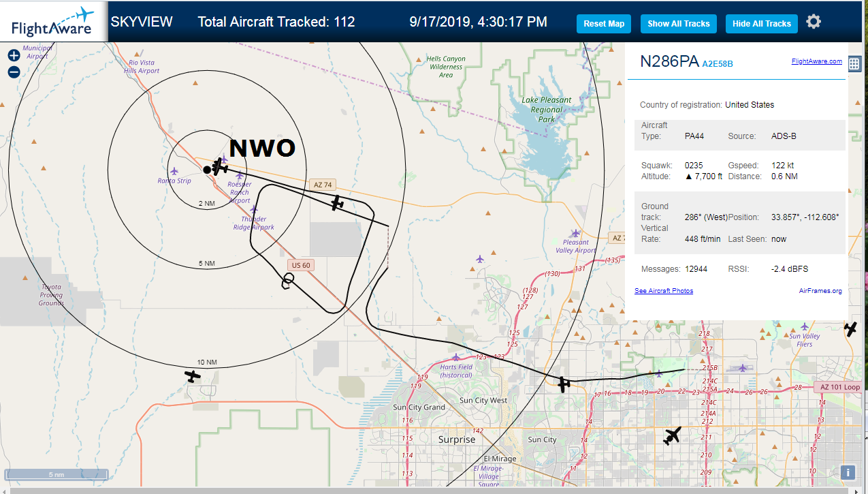Click Ranta Strip airport marker
Viewport: 868px width, 494px height.
pos(174,171)
